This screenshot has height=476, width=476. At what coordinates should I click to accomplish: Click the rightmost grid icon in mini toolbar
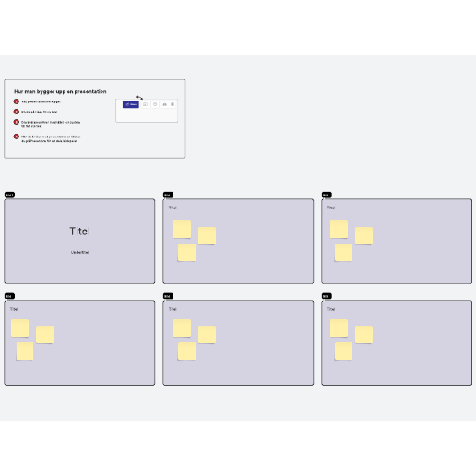(173, 104)
